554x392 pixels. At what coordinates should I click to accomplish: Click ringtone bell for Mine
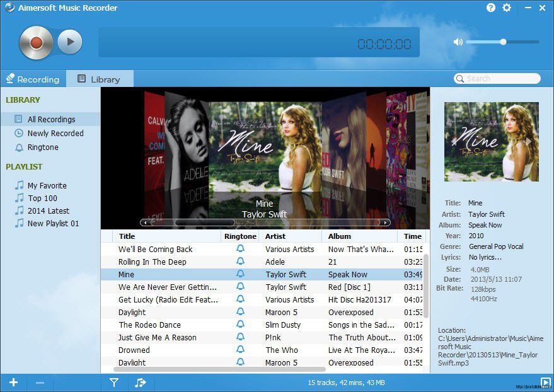240,274
